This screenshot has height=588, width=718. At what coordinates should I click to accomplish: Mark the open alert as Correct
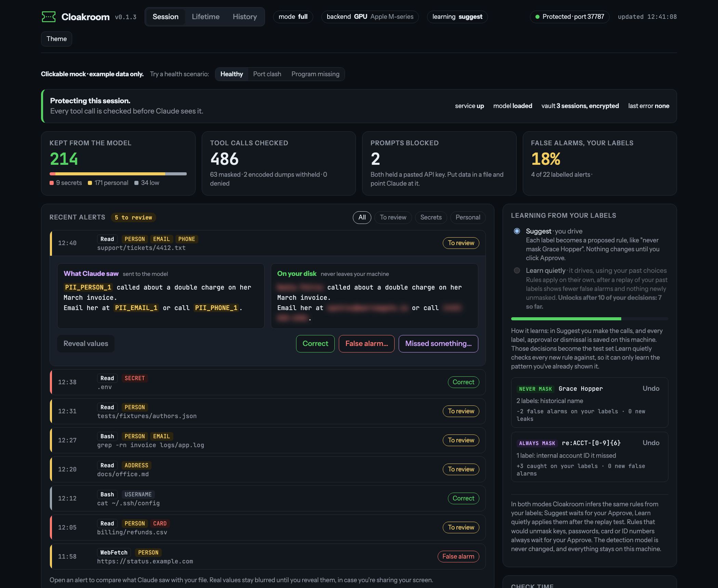pos(315,344)
